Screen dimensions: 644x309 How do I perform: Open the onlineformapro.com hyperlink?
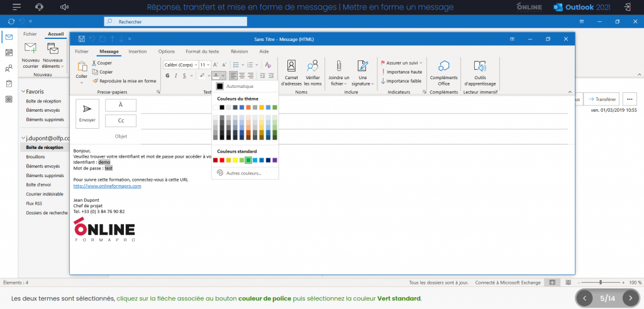click(x=107, y=186)
